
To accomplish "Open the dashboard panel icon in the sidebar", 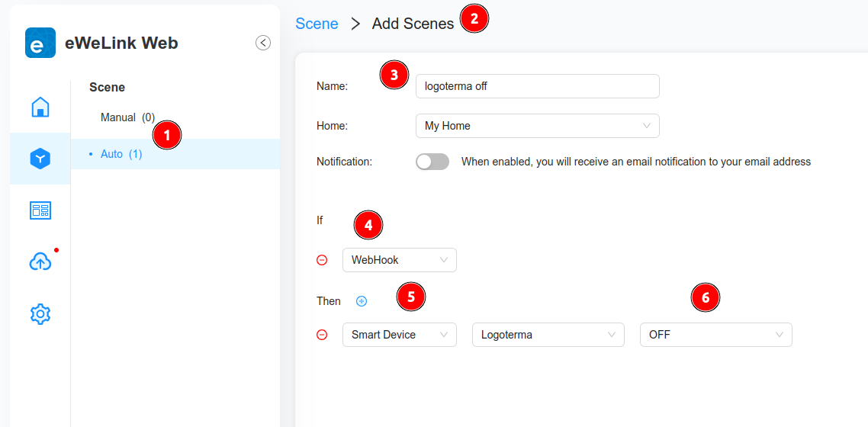I will click(x=40, y=210).
